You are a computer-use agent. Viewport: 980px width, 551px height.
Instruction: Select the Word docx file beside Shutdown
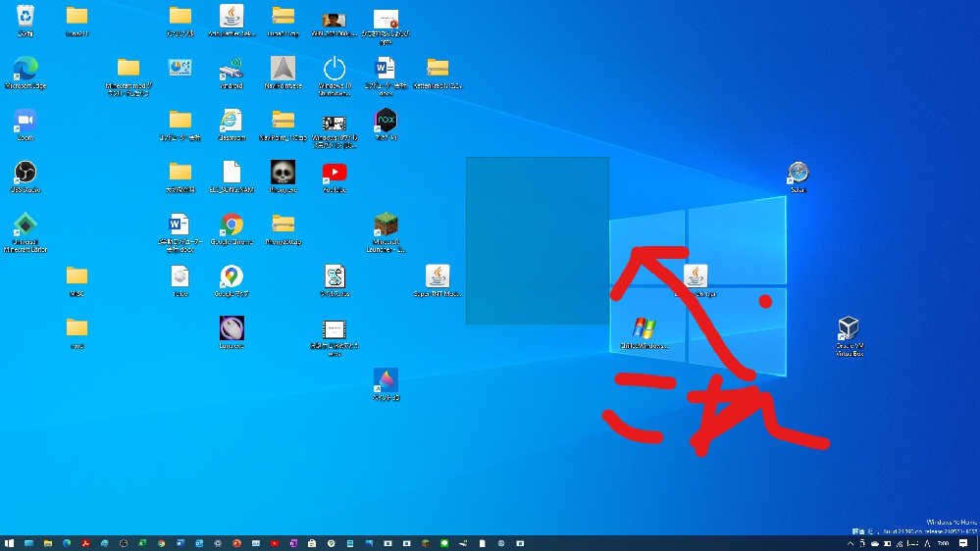386,75
